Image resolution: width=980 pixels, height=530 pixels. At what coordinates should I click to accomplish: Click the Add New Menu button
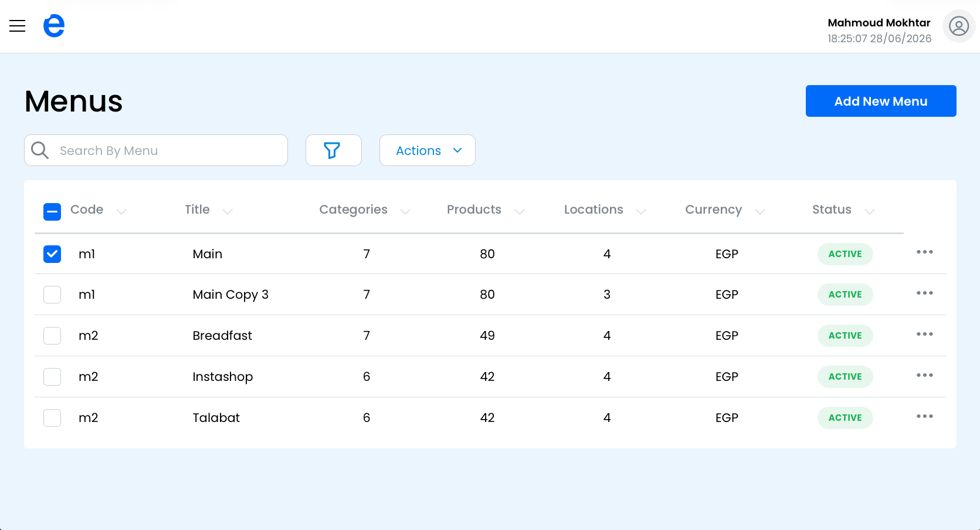(x=881, y=101)
